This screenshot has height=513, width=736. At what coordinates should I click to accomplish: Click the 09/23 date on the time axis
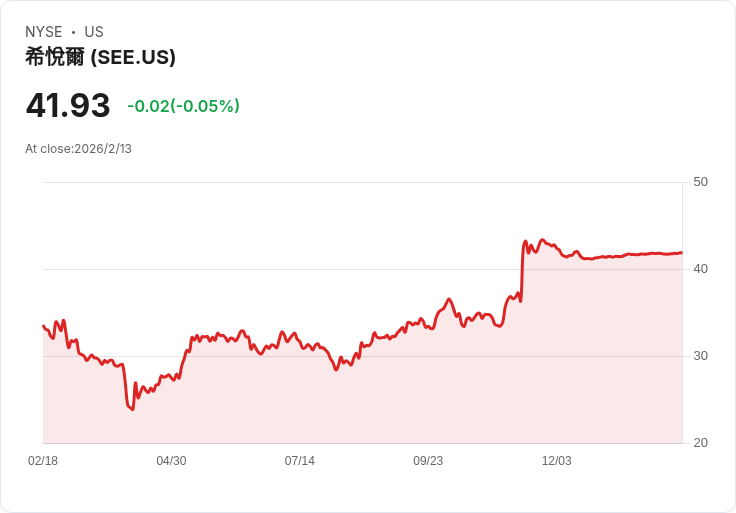click(x=428, y=461)
